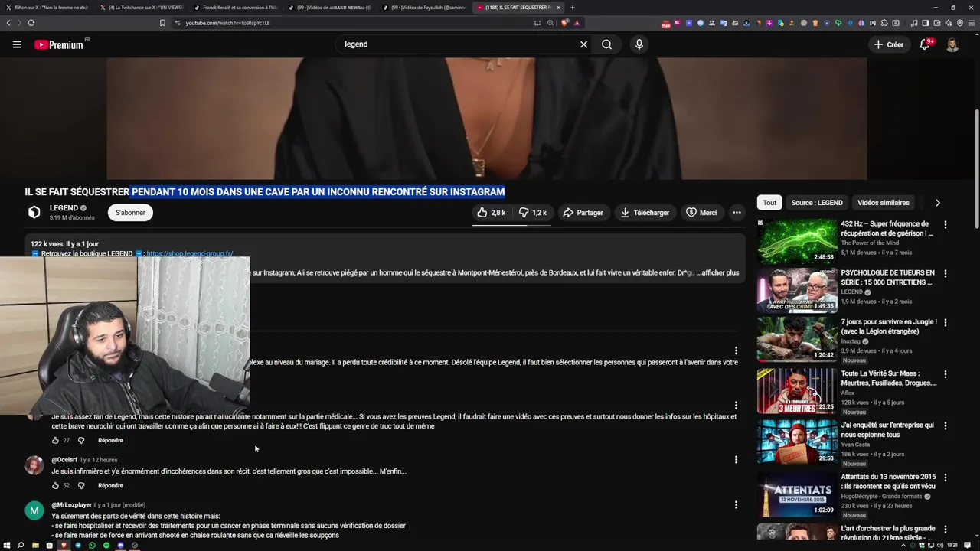Screen dimensions: 980x551
Task: Open the Créer upload menu
Action: tap(889, 44)
